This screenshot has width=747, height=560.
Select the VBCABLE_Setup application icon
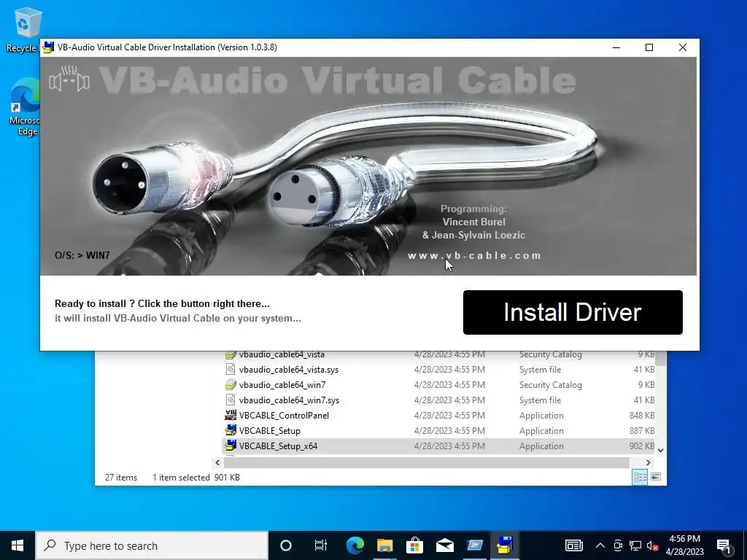(x=231, y=430)
